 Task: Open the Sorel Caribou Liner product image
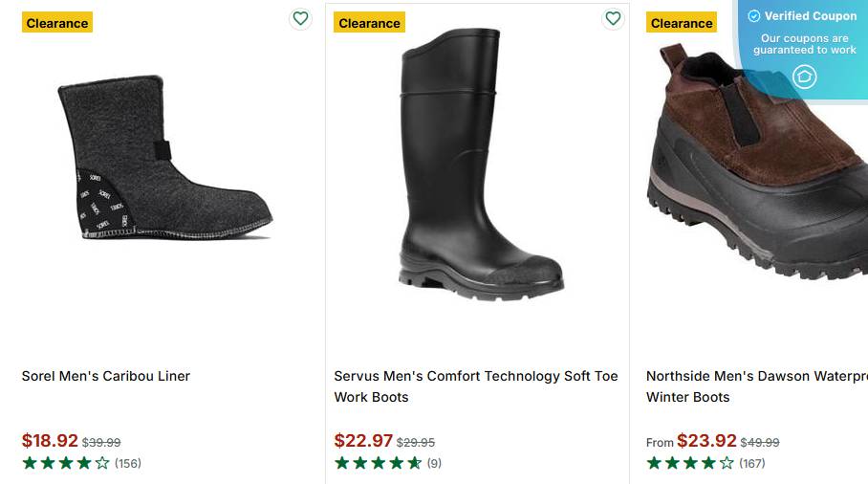click(x=164, y=158)
